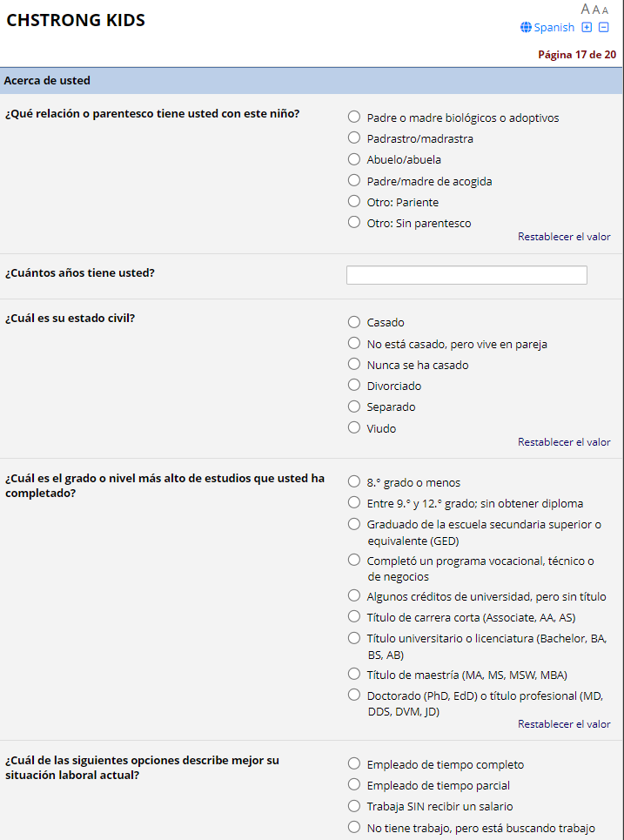
Task: Open the Spanish language selector
Action: click(x=554, y=27)
